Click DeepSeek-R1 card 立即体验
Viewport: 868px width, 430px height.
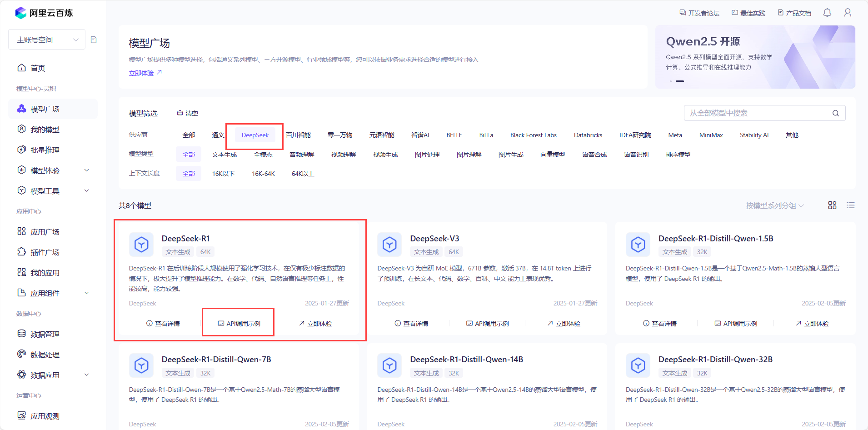point(315,323)
